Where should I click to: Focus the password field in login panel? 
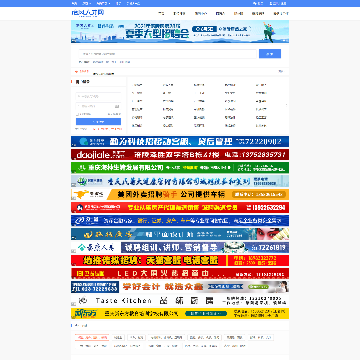[98, 106]
